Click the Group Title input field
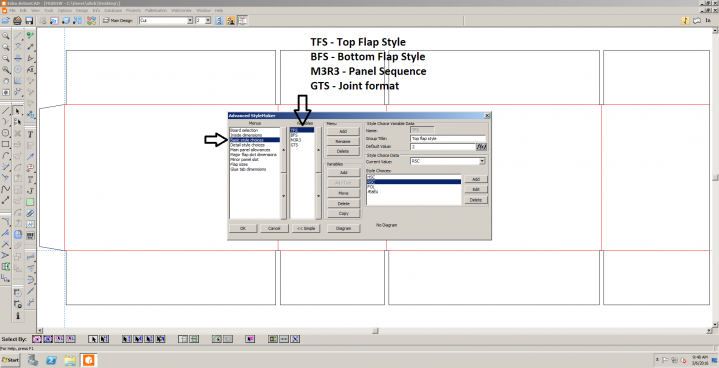Viewport: 719px width, 368px height. point(448,138)
